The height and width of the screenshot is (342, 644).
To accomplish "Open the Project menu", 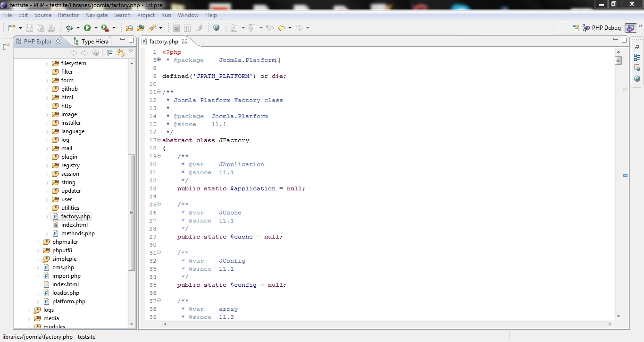I will 146,15.
